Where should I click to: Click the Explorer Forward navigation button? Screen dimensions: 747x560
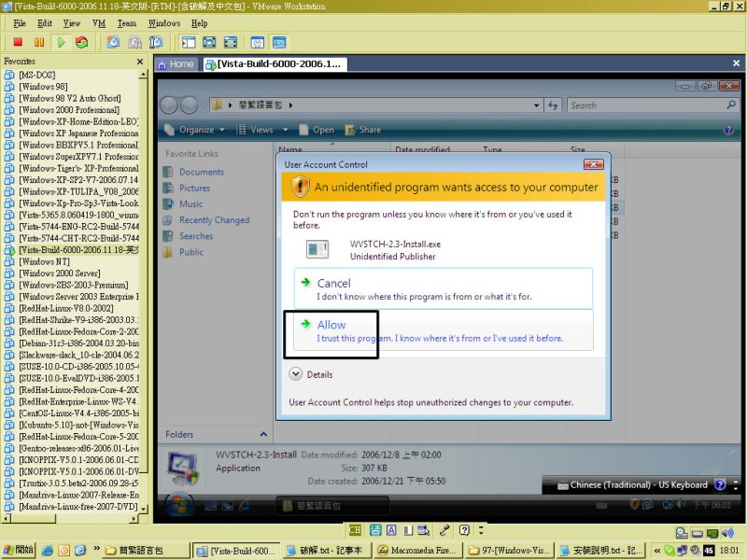tap(190, 105)
